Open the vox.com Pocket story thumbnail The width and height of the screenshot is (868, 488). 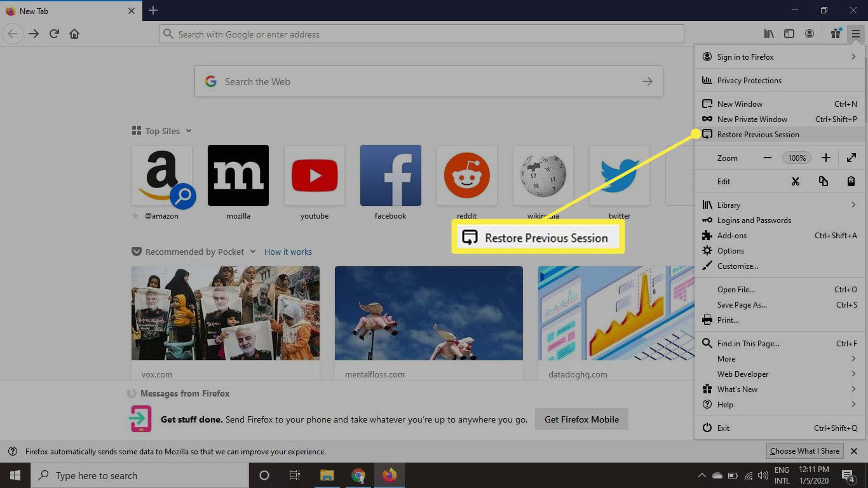(226, 313)
